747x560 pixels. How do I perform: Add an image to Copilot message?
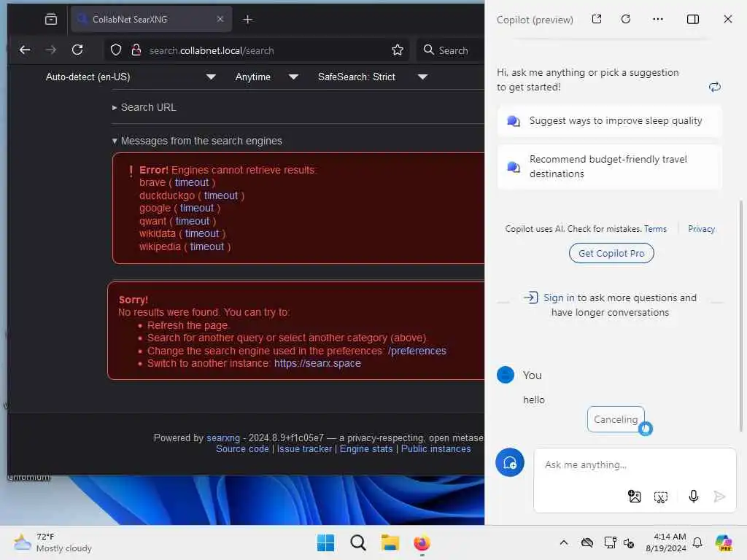[634, 497]
